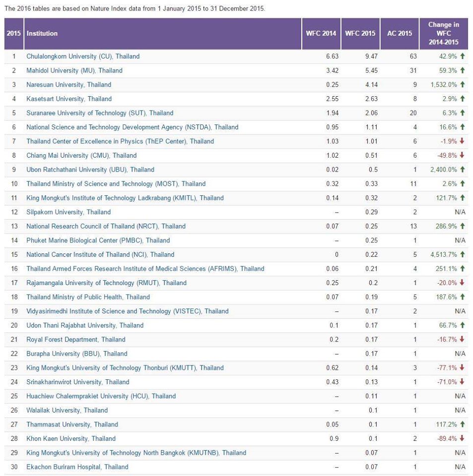
Task: Sort by the 2015 rank column header
Action: click(14, 34)
